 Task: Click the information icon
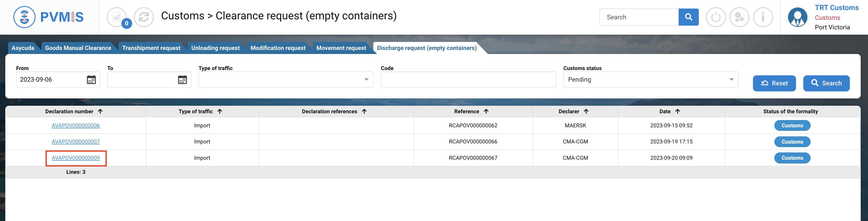pos(763,17)
